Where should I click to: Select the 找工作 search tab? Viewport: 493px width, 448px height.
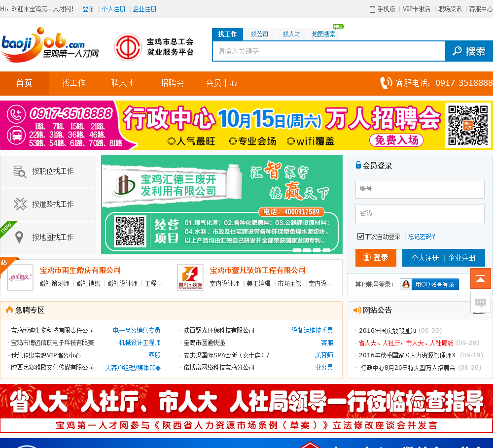[x=227, y=34]
